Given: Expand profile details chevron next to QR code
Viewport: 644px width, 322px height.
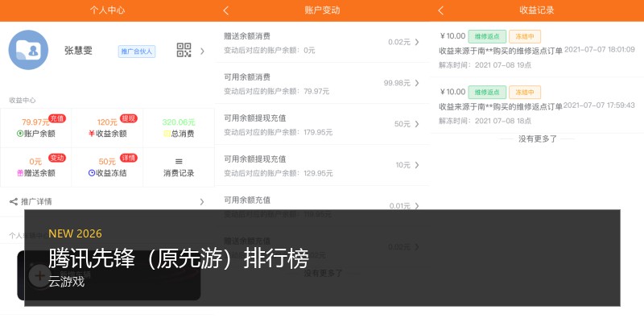Looking at the screenshot, I should [x=202, y=52].
